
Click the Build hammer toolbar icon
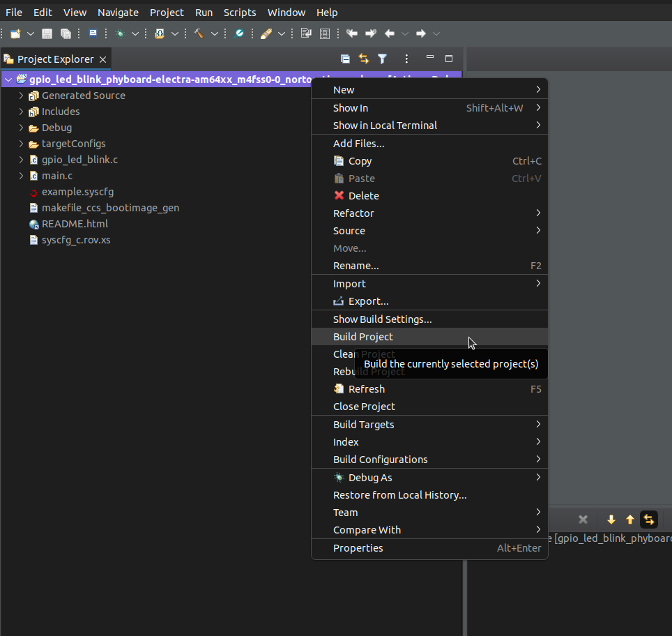click(199, 33)
